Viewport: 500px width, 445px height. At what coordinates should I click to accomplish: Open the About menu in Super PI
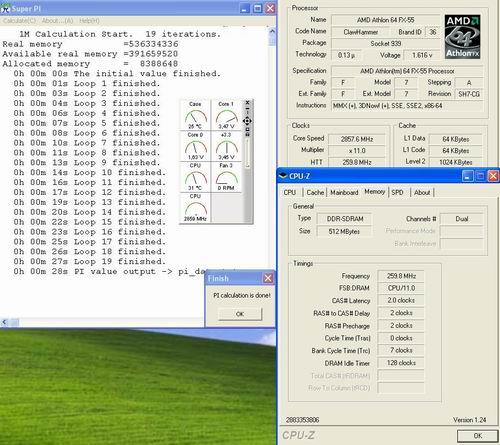(57, 21)
